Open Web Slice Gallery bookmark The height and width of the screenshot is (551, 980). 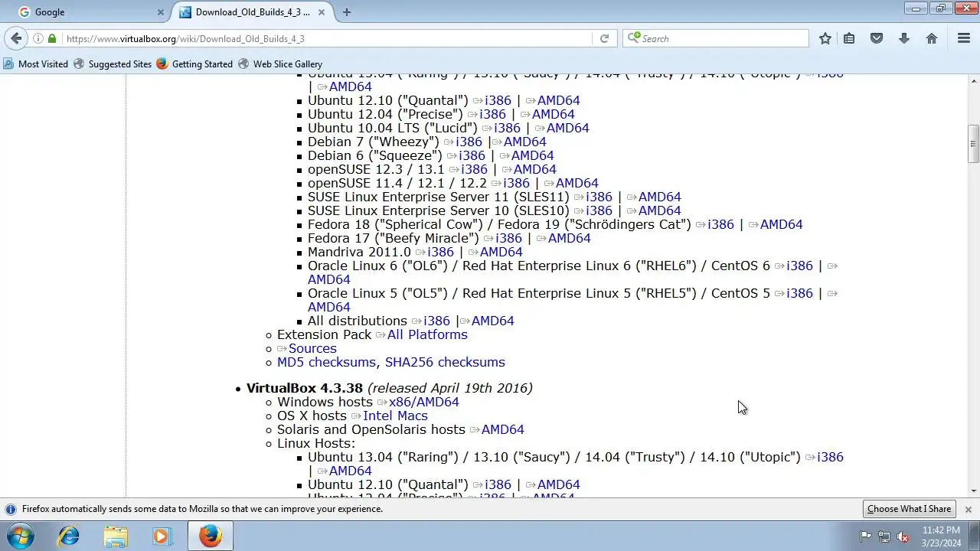280,64
